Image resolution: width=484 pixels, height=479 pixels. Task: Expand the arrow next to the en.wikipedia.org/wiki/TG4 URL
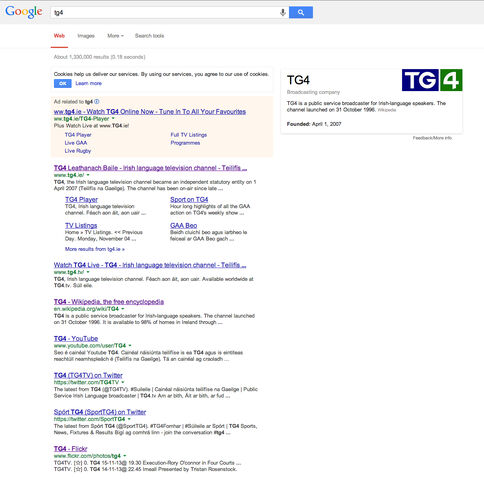click(123, 309)
